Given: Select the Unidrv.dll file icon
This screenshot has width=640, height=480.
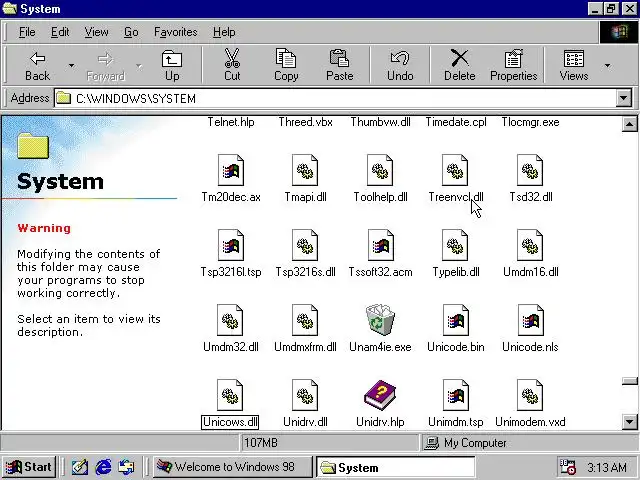Looking at the screenshot, I should pos(305,395).
